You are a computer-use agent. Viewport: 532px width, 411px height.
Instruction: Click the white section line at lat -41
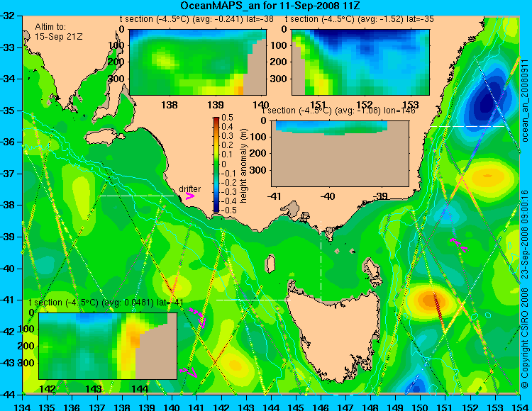pyautogui.click(x=253, y=300)
